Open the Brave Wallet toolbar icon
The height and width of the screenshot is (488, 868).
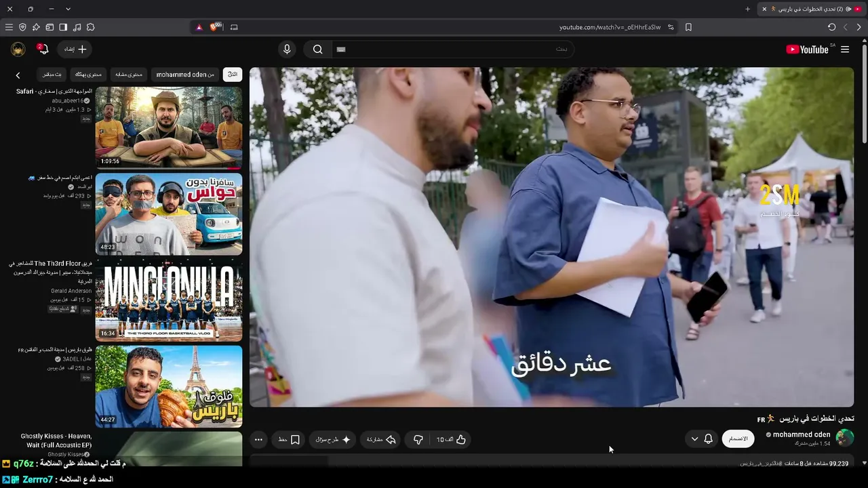tap(50, 27)
